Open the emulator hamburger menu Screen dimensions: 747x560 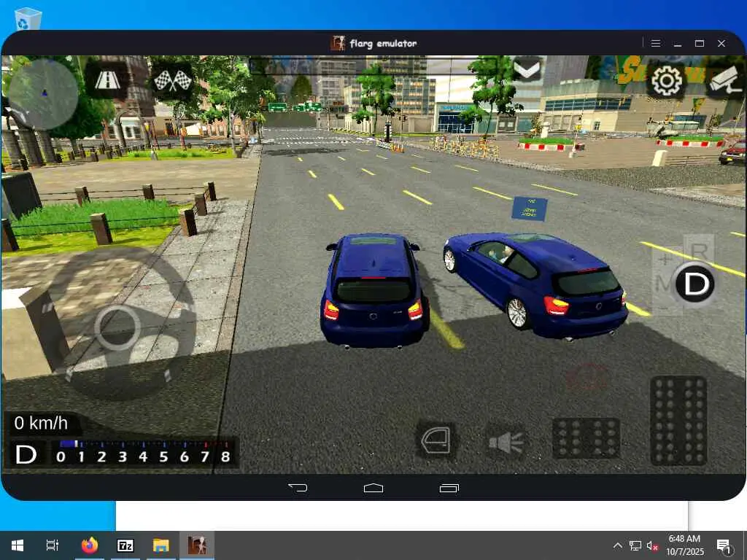click(656, 43)
